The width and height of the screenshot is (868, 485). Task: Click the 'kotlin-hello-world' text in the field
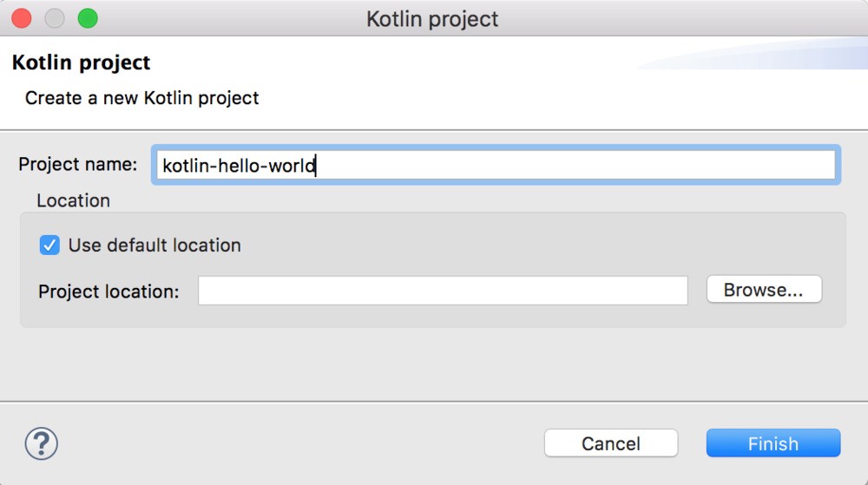click(x=239, y=165)
